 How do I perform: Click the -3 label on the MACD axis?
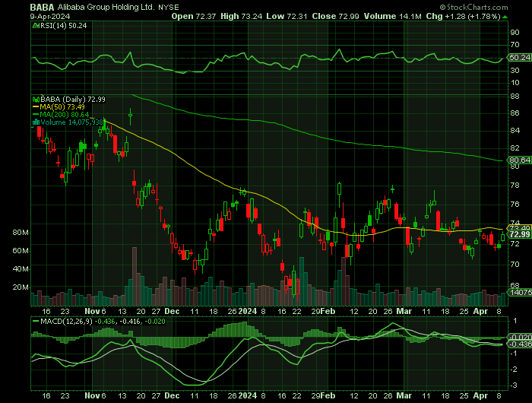(515, 386)
